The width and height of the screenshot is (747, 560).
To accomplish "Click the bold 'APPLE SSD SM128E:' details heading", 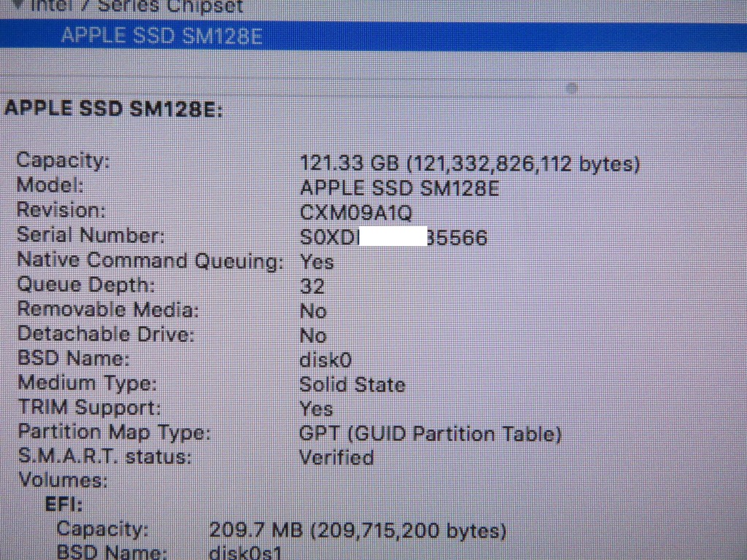I will [x=113, y=109].
